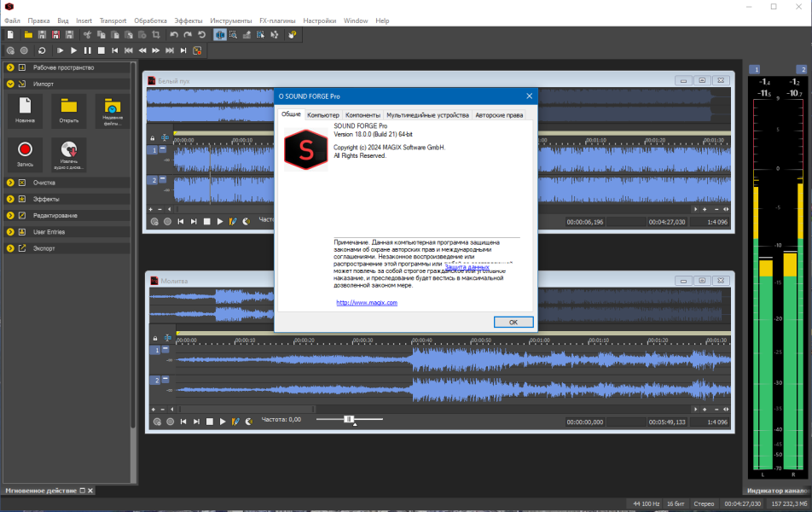The height and width of the screenshot is (512, 812).
Task: Stop playback in the main transport toolbar
Action: 101,50
